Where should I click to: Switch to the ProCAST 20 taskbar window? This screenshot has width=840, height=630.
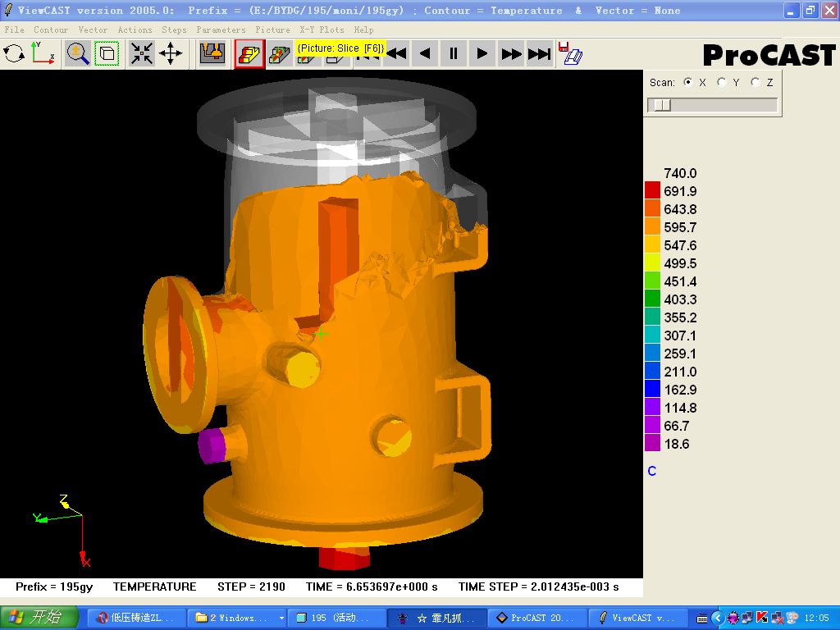538,618
